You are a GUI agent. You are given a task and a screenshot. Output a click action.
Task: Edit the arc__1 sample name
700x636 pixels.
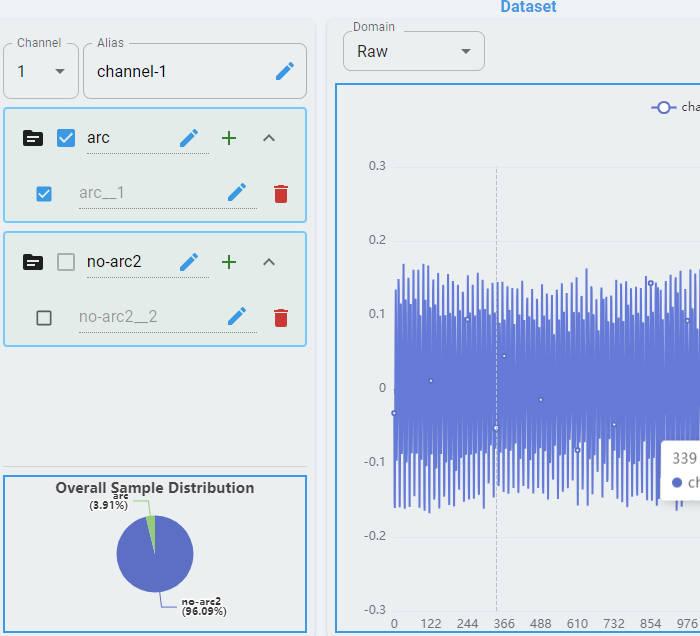(x=237, y=193)
